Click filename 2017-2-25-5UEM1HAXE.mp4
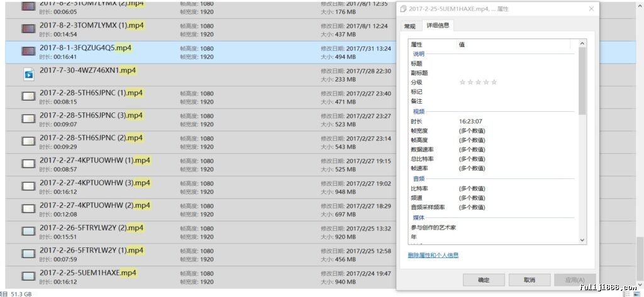Screen dimensions: 644x297 pyautogui.click(x=88, y=273)
